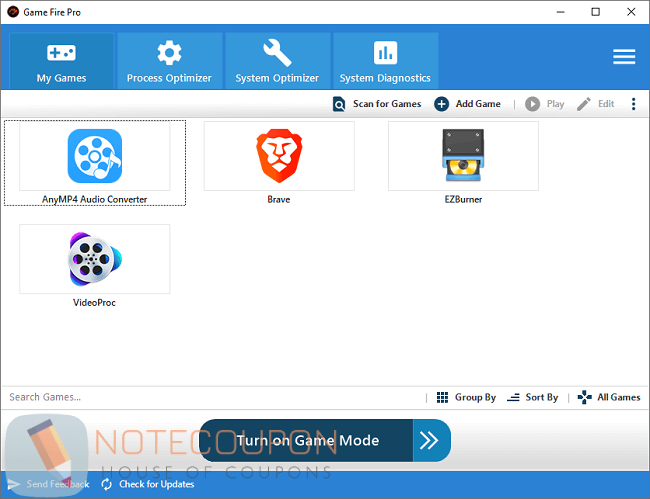The width and height of the screenshot is (650, 499).
Task: Select the VideoProc film reel tile
Action: [95, 259]
